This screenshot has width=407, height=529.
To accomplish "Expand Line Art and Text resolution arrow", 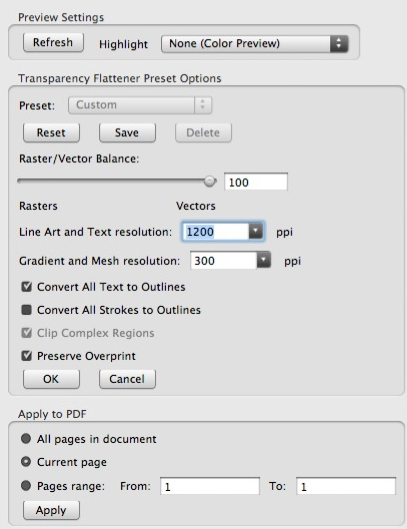I will tap(256, 231).
